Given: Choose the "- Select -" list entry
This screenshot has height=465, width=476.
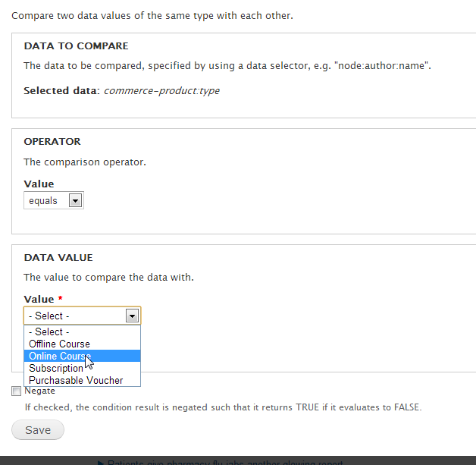Looking at the screenshot, I should [x=49, y=331].
